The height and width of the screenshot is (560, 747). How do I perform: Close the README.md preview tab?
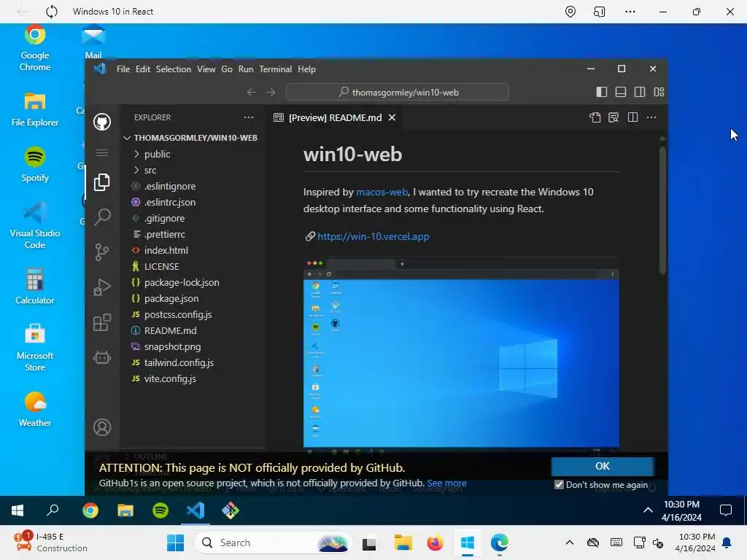[x=392, y=117]
